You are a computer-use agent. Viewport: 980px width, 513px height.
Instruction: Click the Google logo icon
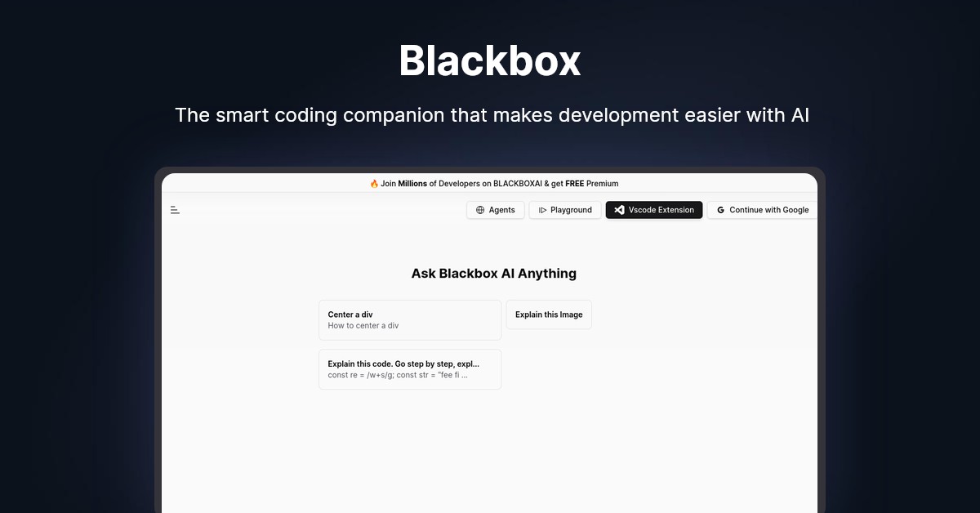pos(721,210)
